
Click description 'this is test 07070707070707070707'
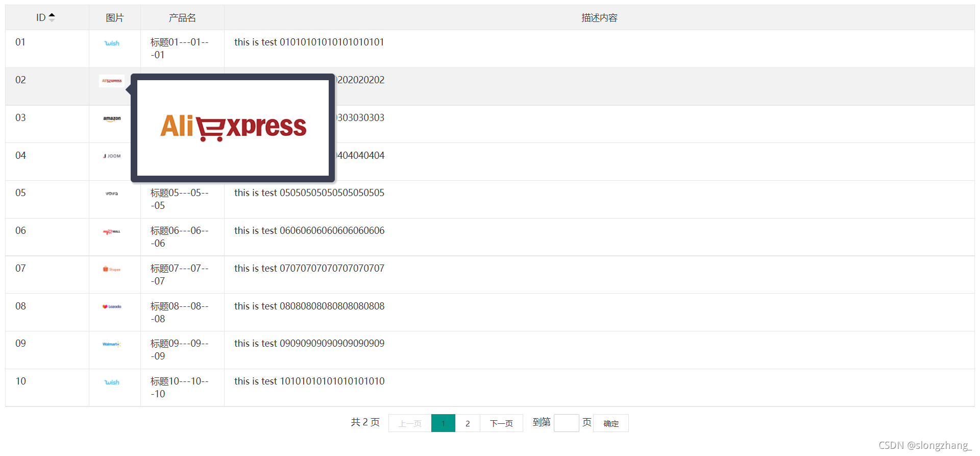(309, 269)
